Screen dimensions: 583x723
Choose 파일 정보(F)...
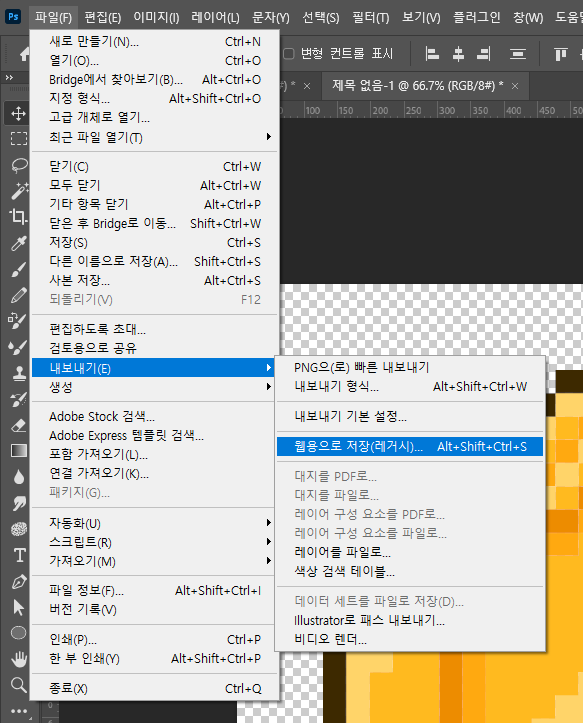pos(155,590)
